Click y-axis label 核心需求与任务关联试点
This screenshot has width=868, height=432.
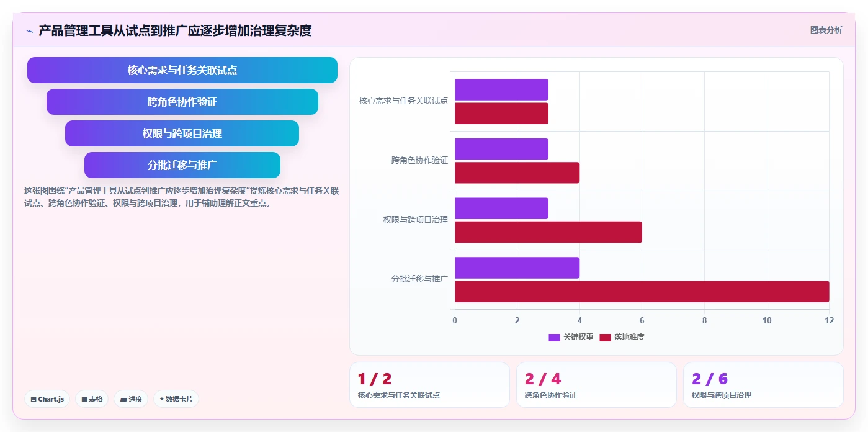[403, 101]
